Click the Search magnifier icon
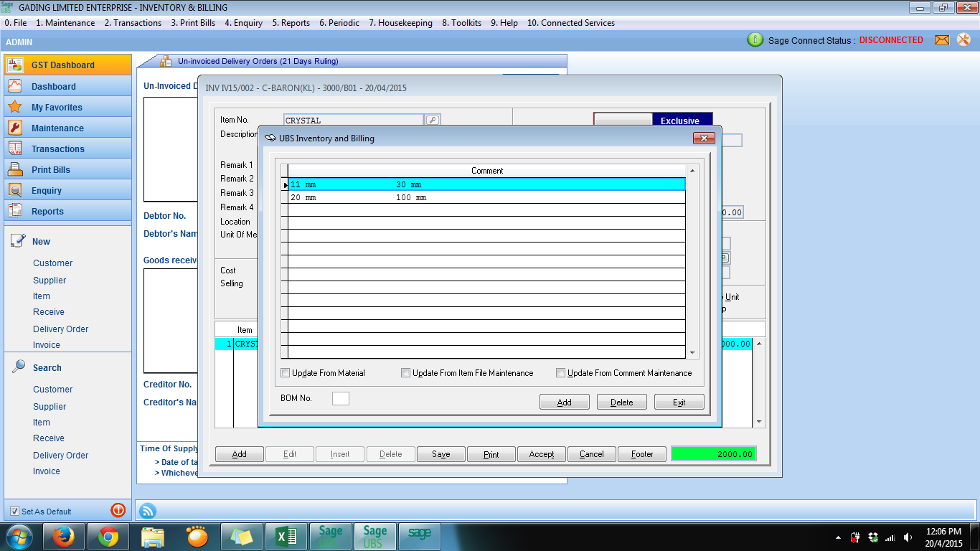980x551 pixels. coord(19,367)
